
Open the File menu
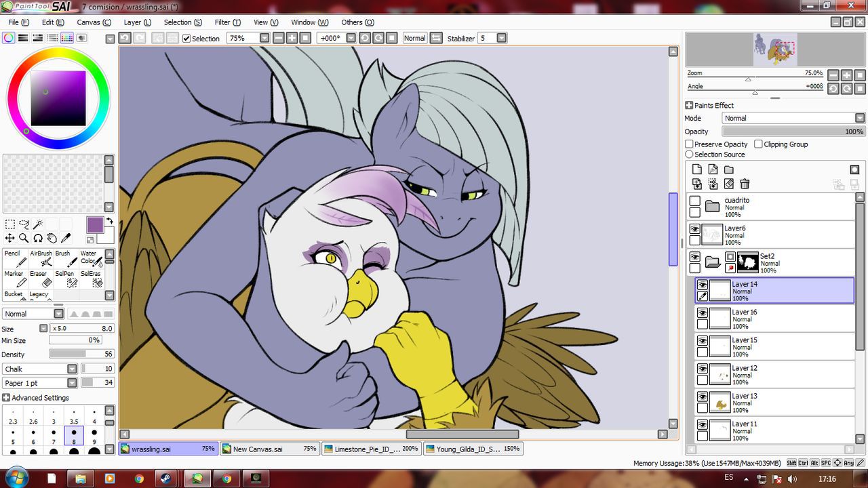(18, 22)
